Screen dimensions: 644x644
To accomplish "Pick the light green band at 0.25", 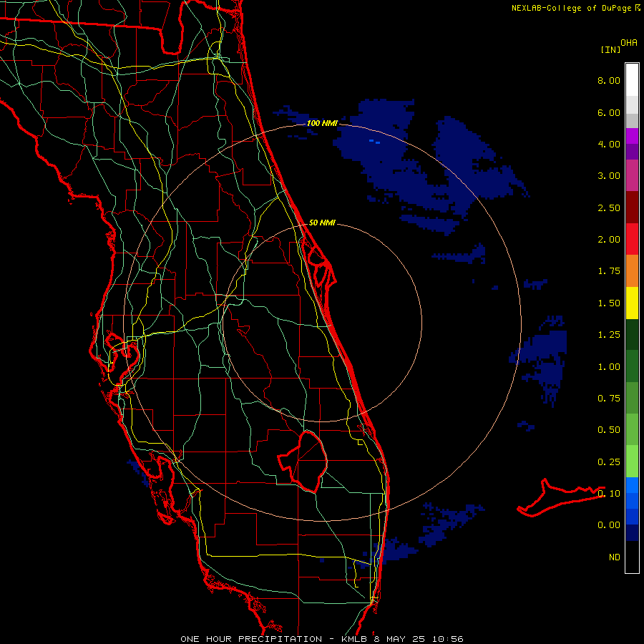I will point(632,462).
